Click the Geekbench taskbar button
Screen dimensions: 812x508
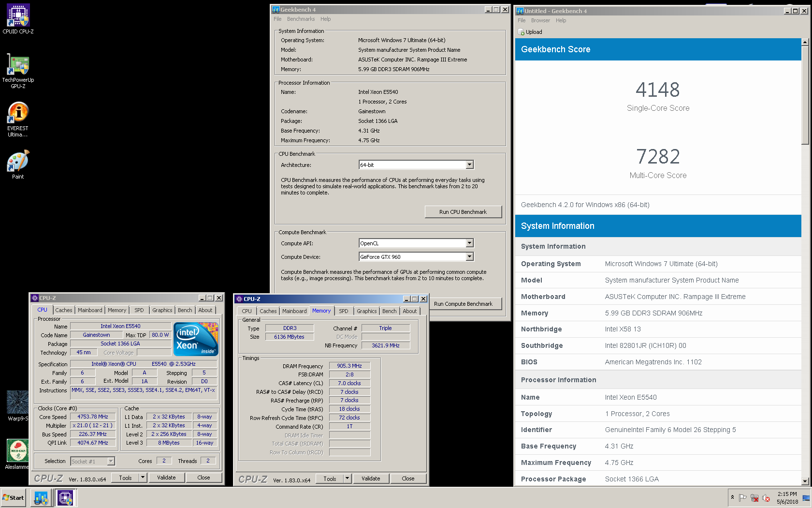point(41,498)
